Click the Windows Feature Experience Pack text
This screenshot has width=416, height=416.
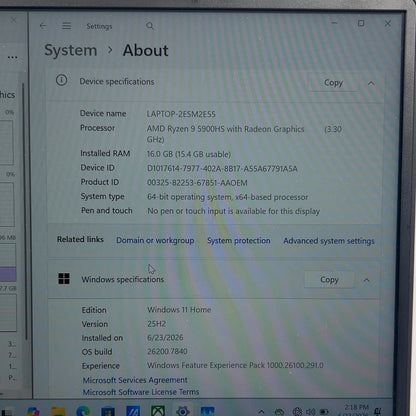(x=235, y=365)
